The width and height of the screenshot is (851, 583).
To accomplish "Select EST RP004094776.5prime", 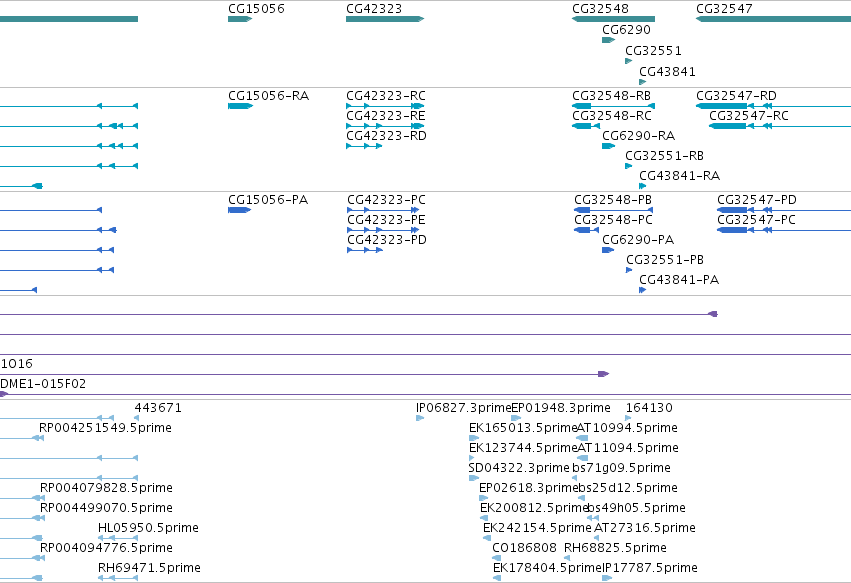I will pos(106,548).
